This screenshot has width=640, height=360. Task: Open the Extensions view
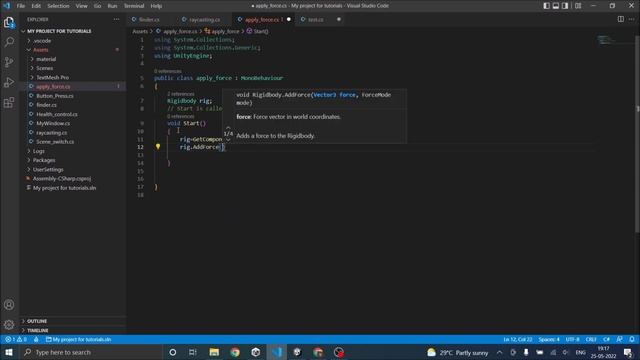[9, 102]
